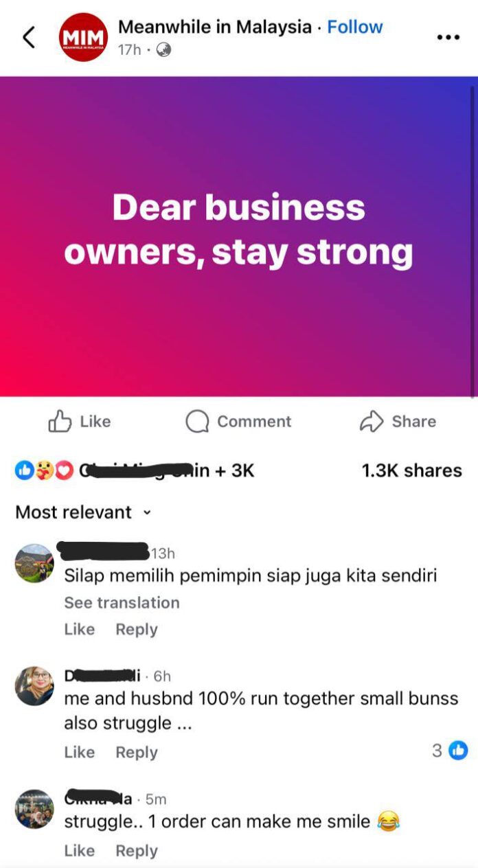Screen dimensions: 478x868
Task: Open first commenter's landscape profile picture
Action: point(34,563)
